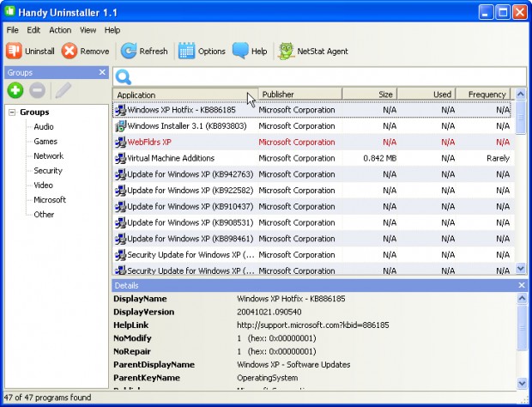Click icon next to WebFldrs XP
The width and height of the screenshot is (532, 407).
coord(120,142)
